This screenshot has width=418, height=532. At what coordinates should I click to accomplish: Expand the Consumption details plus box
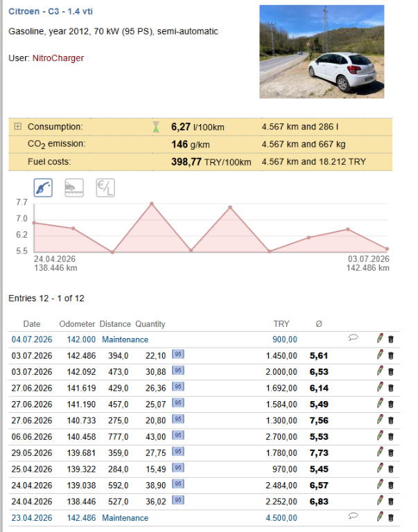pos(17,127)
